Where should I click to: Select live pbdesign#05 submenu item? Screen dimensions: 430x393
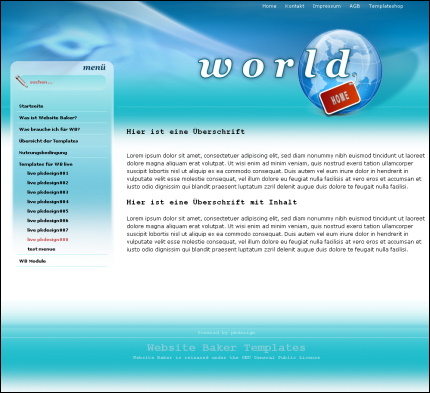coord(48,211)
